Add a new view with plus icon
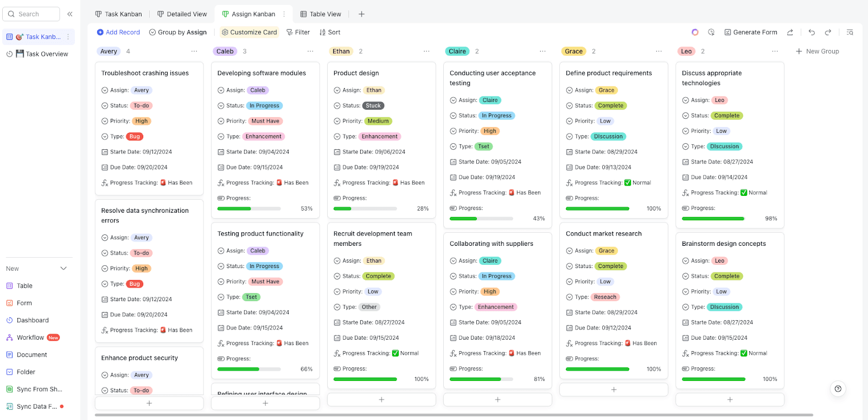 [x=361, y=14]
